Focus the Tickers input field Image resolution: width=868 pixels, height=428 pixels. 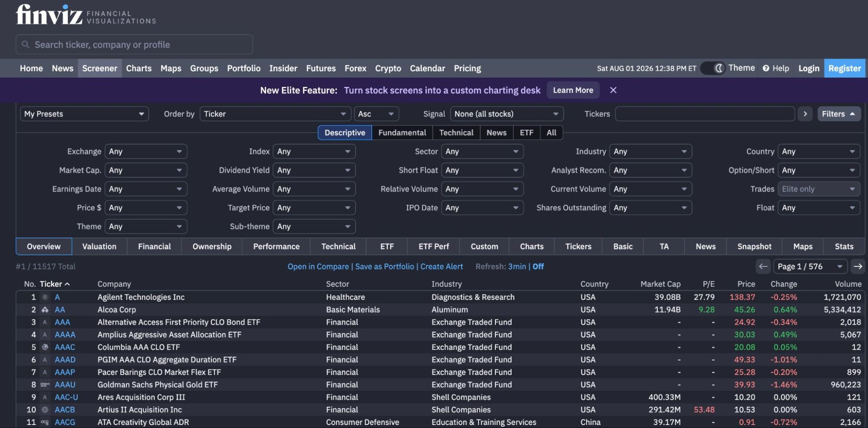pos(705,114)
